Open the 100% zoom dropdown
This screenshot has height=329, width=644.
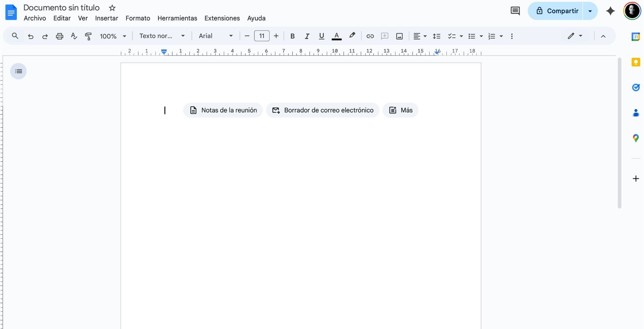113,36
